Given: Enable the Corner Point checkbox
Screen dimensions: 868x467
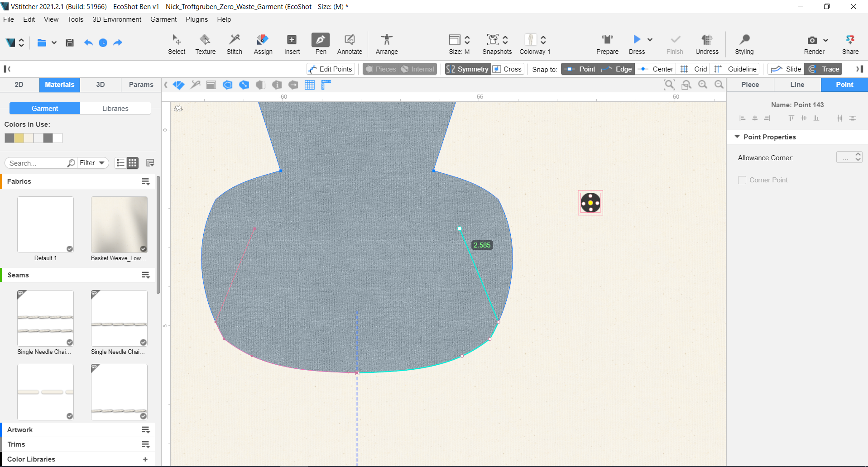Looking at the screenshot, I should point(742,180).
